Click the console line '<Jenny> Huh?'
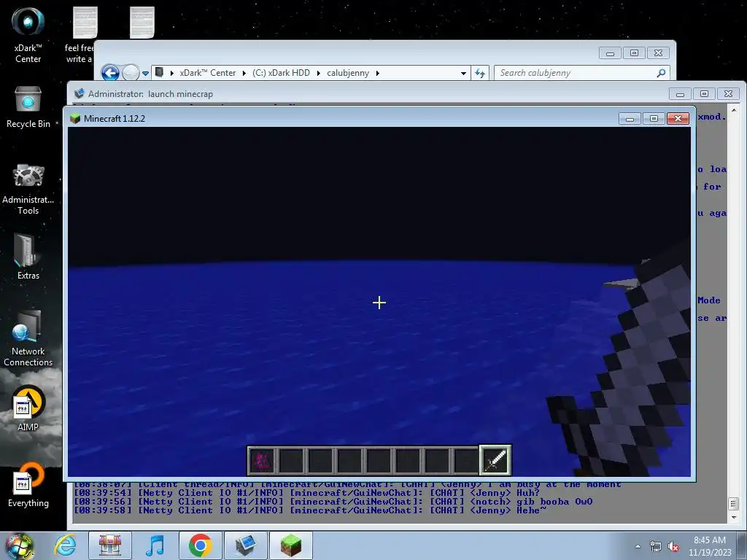747x560 pixels. point(505,493)
